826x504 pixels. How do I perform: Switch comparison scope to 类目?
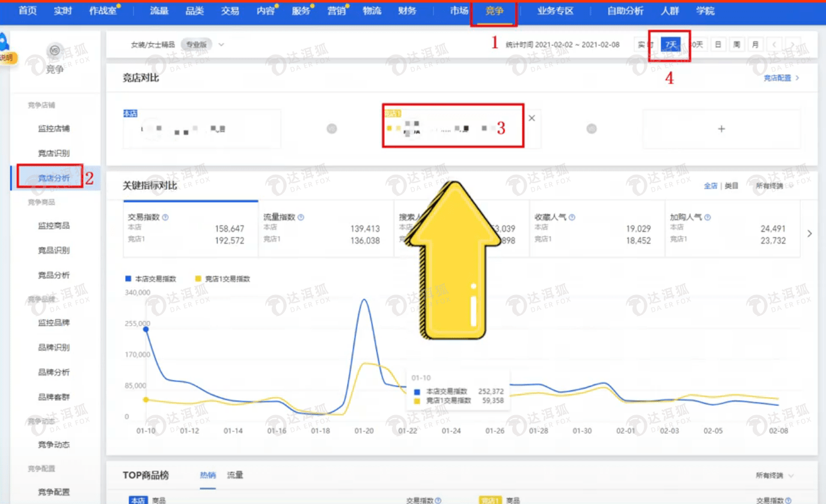pos(731,186)
